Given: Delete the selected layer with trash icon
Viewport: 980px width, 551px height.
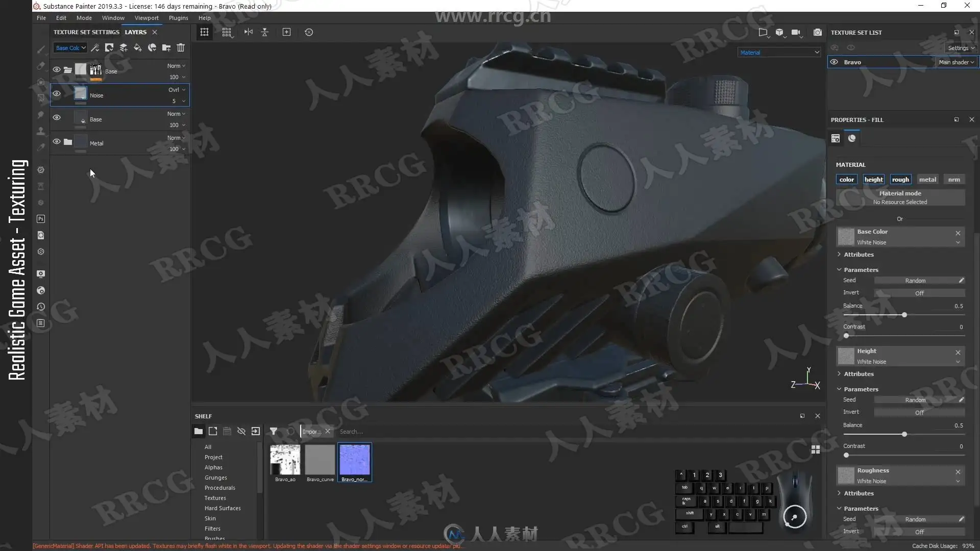Looking at the screenshot, I should (181, 48).
